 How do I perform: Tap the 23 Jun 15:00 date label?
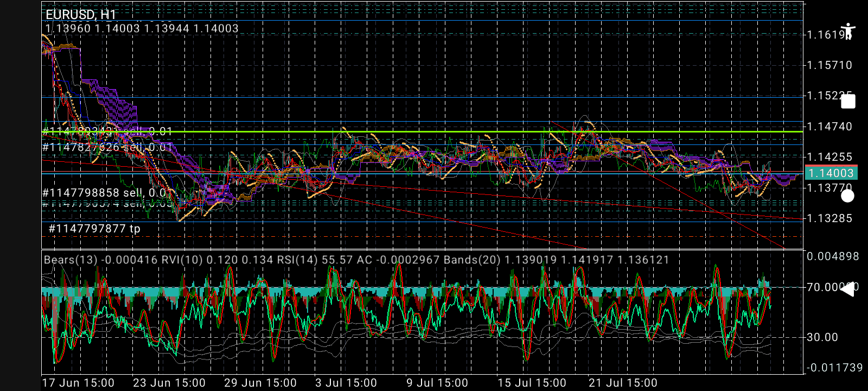[x=169, y=383]
